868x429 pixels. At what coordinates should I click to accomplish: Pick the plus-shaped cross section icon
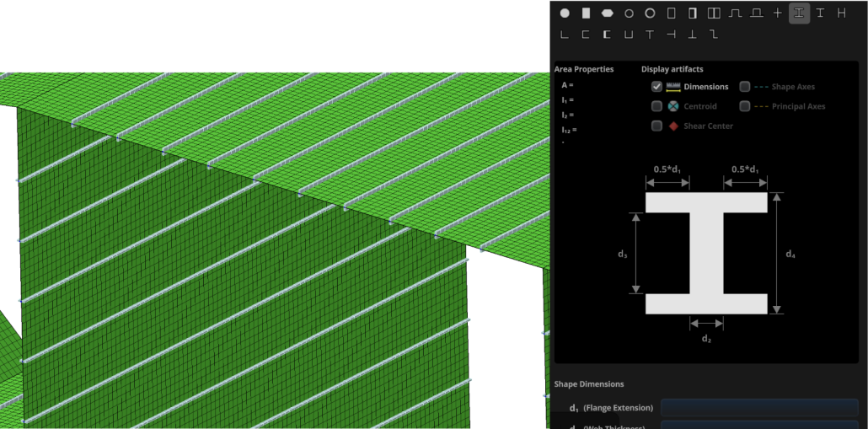(778, 13)
